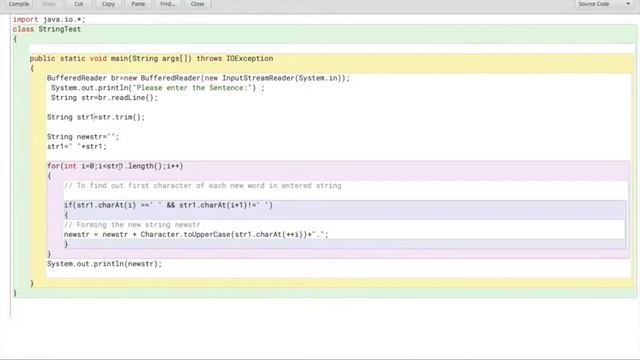
Task: Click the Close button in editor toolbar
Action: coord(198,4)
